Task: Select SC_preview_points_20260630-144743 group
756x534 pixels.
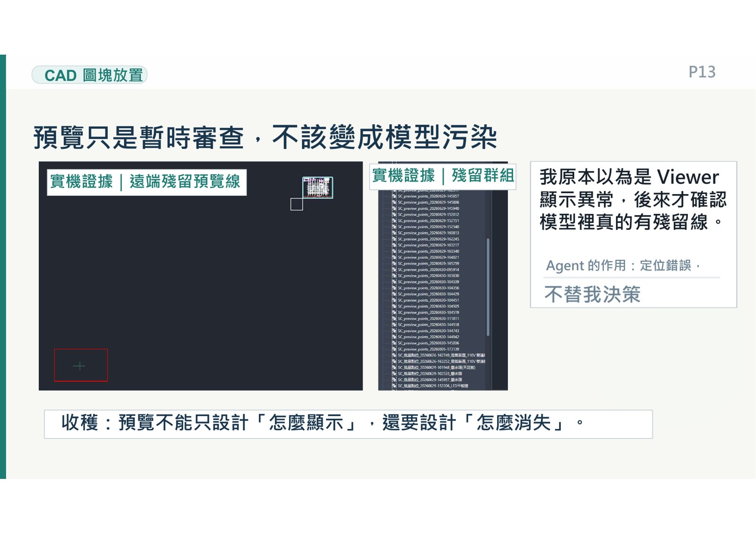Action: [x=428, y=331]
